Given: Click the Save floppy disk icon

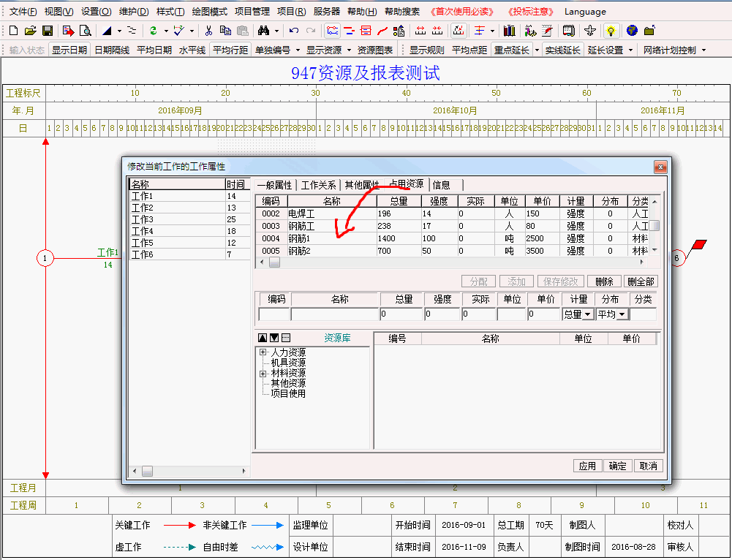Looking at the screenshot, I should point(48,31).
